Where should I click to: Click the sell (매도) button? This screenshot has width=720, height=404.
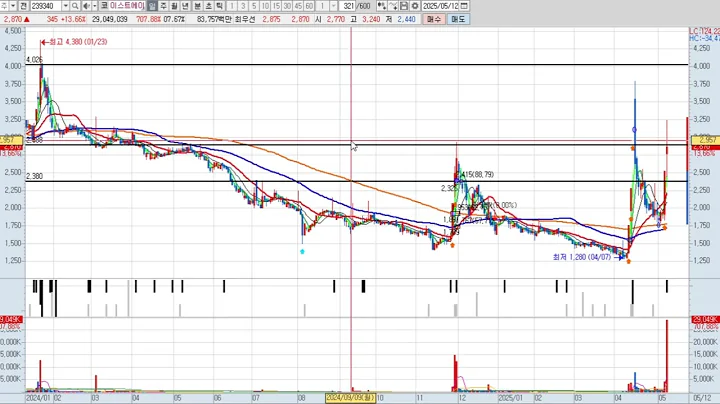458,19
